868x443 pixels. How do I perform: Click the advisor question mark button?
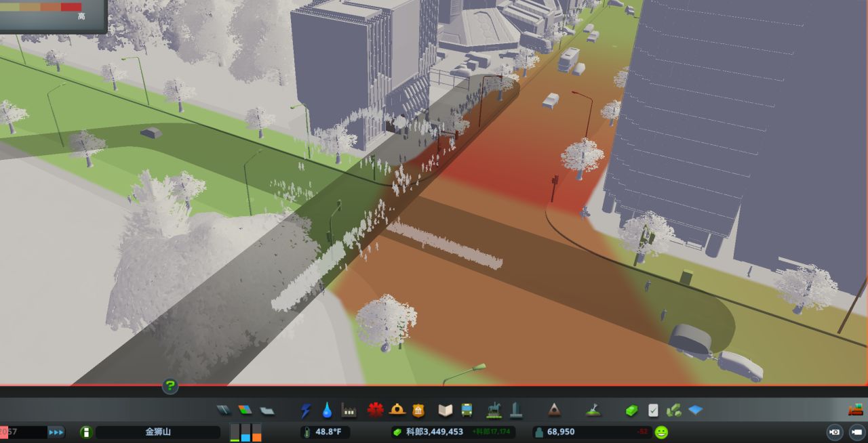pos(170,386)
